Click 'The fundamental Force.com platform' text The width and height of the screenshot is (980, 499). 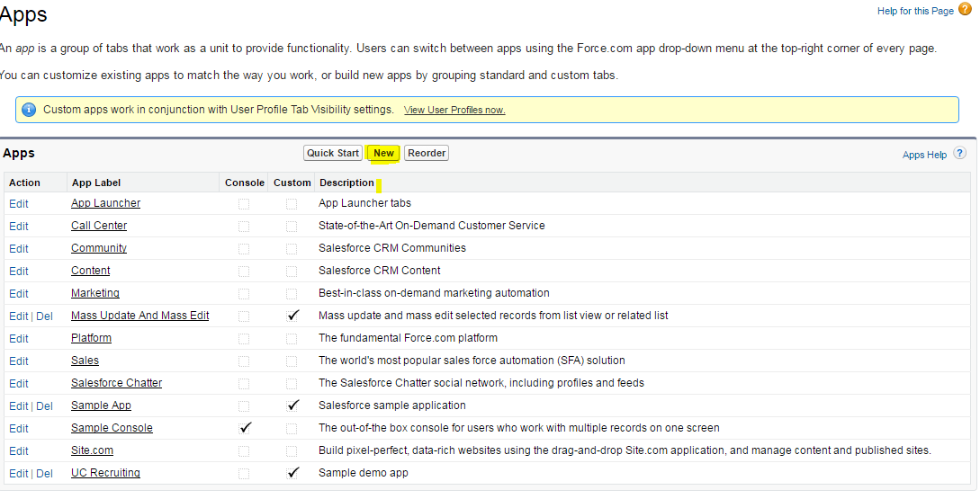(409, 338)
